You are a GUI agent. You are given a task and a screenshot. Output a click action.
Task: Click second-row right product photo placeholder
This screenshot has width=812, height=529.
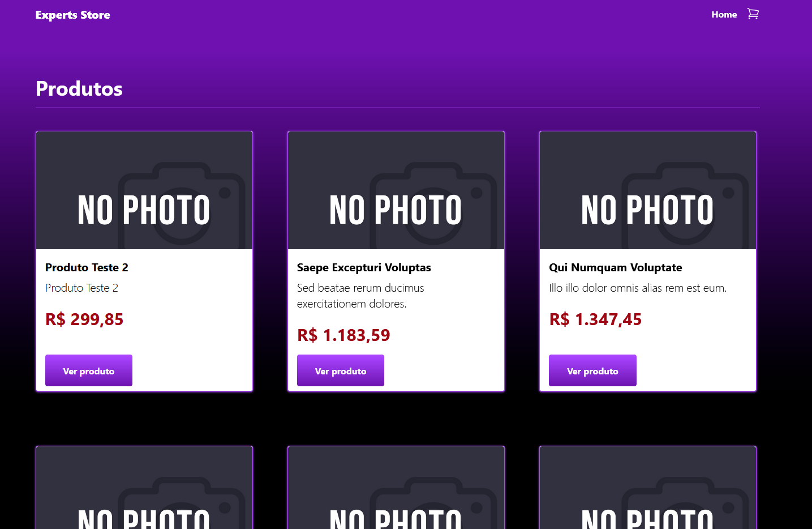648,488
